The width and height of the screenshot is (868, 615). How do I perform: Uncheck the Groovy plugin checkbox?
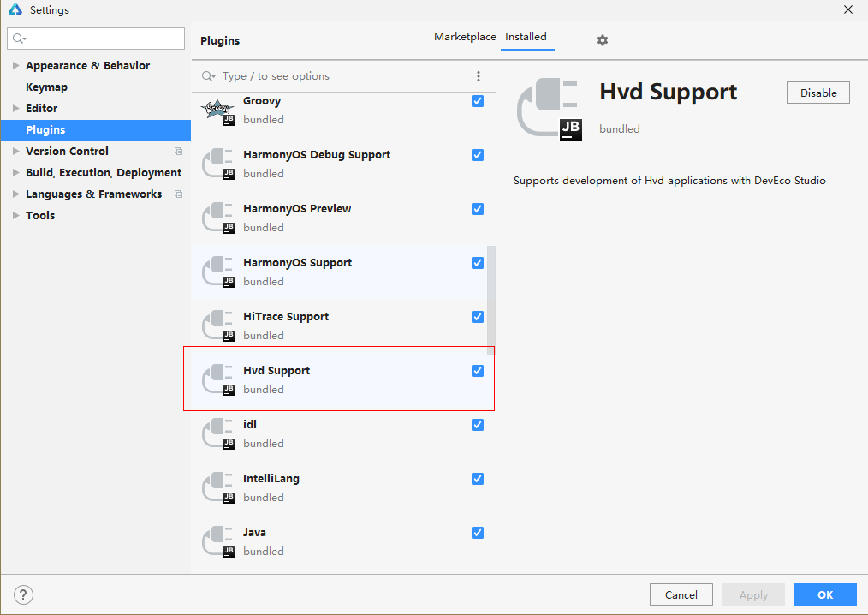[478, 101]
